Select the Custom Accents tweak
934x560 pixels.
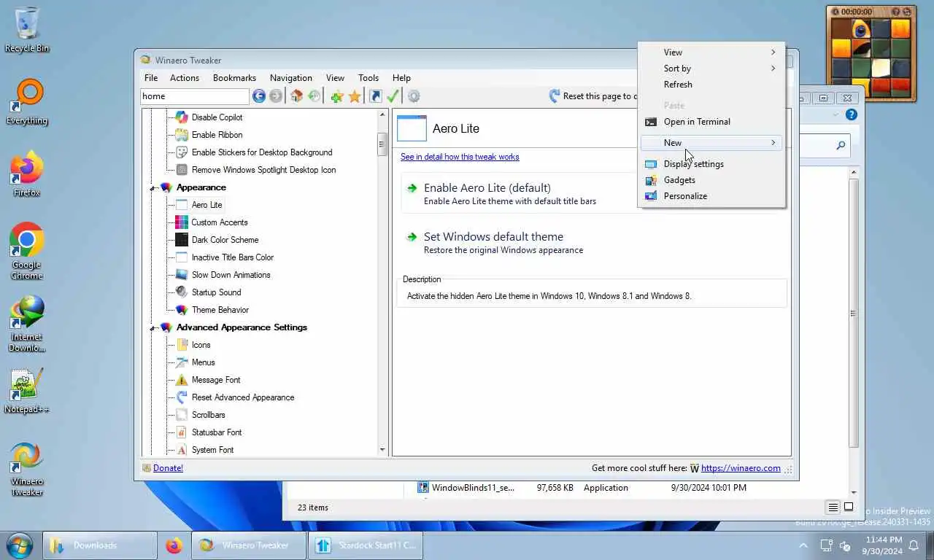pyautogui.click(x=212, y=222)
